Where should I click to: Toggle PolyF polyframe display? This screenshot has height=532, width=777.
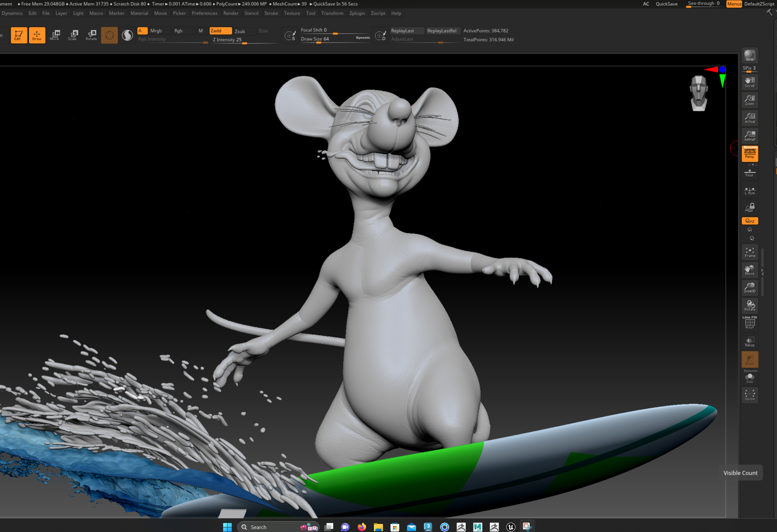click(750, 323)
